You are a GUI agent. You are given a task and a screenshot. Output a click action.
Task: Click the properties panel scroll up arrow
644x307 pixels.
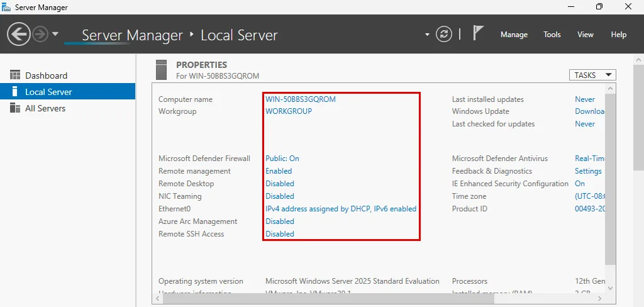pyautogui.click(x=610, y=88)
